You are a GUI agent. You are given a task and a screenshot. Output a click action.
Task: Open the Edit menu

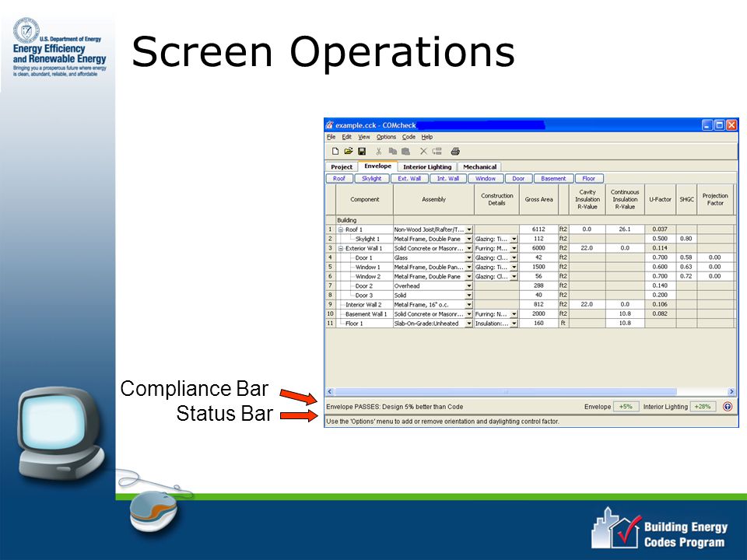click(347, 137)
